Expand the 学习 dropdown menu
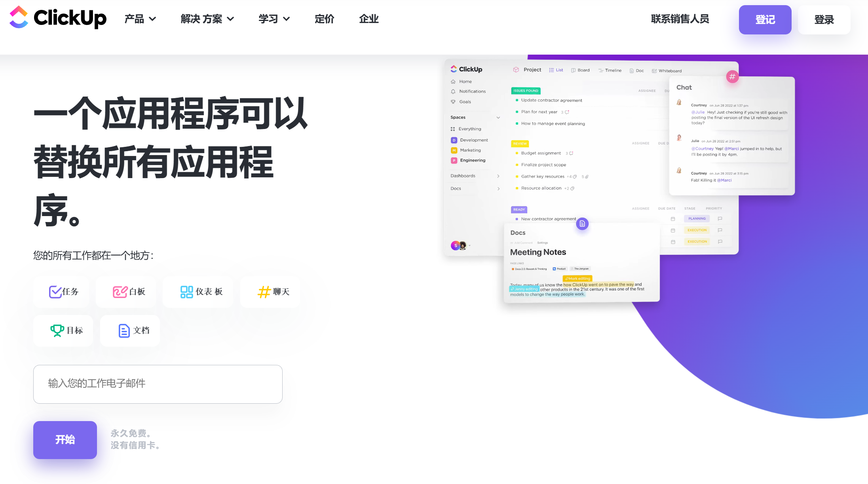The width and height of the screenshot is (868, 484). [274, 19]
